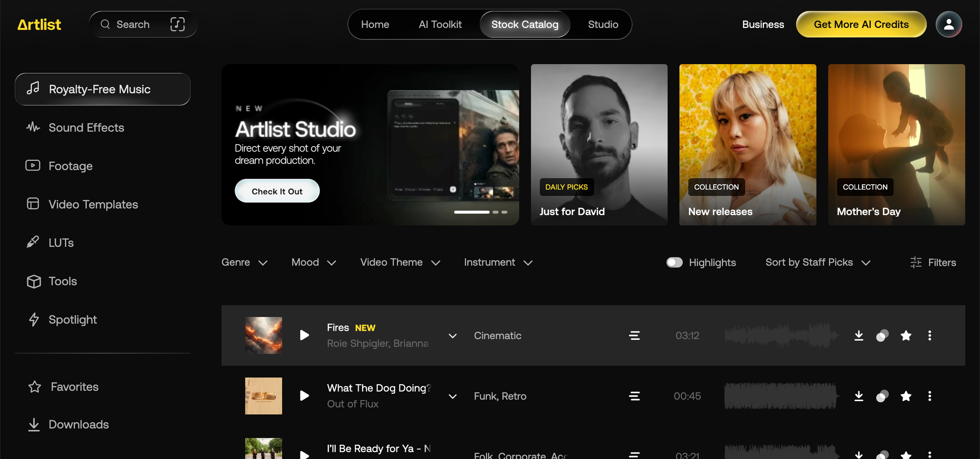980x459 pixels.
Task: Open Sort by Staff Picks dropdown
Action: point(818,263)
